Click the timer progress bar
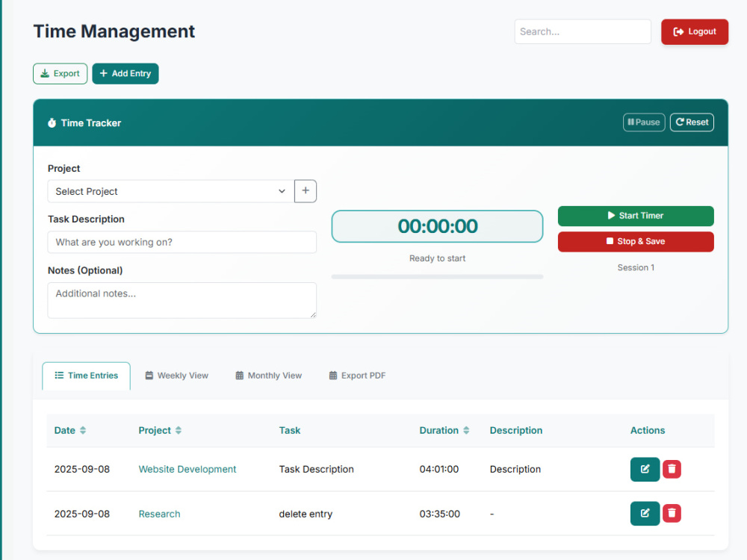Image resolution: width=747 pixels, height=560 pixels. click(x=437, y=277)
